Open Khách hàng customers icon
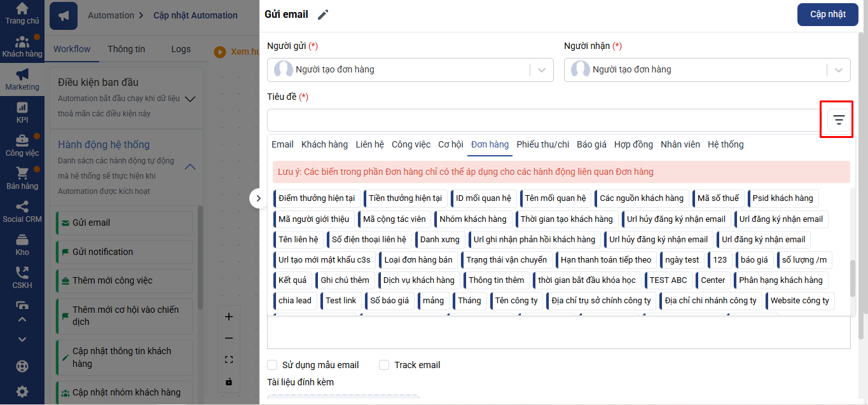Viewport: 868px width, 405px height. click(22, 43)
